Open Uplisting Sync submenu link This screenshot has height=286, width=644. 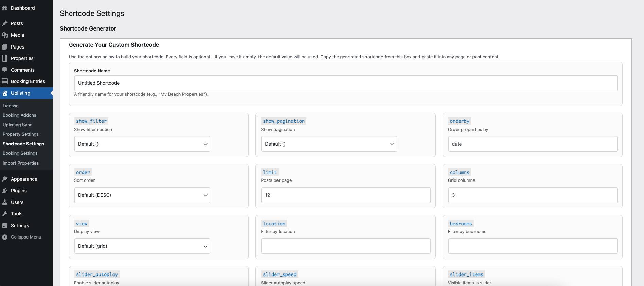click(x=17, y=125)
